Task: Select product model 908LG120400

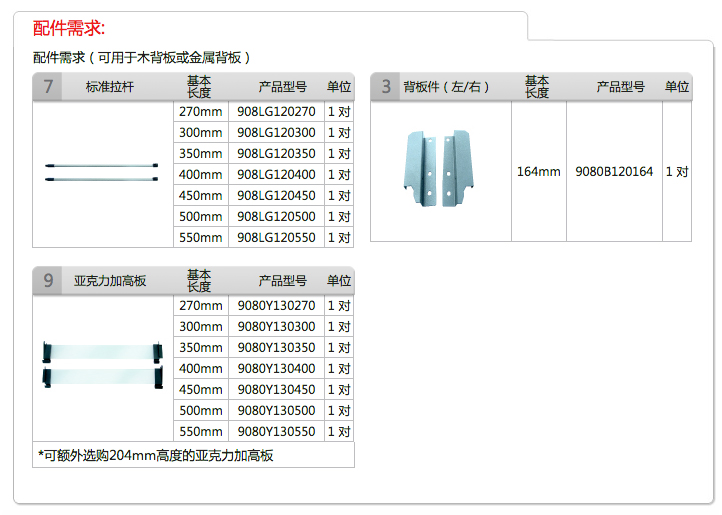Action: tap(276, 175)
